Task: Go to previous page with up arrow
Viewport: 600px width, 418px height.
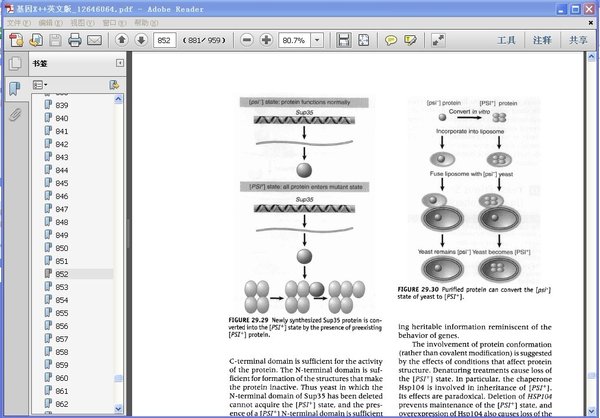Action: coord(122,40)
